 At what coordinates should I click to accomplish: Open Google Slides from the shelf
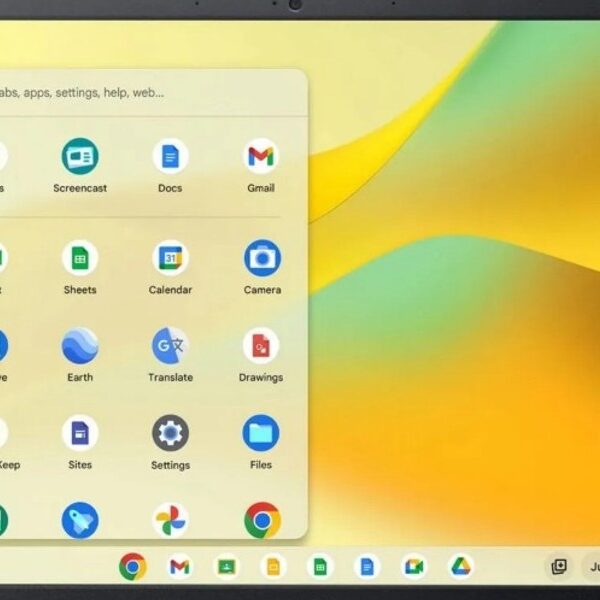pos(273,567)
